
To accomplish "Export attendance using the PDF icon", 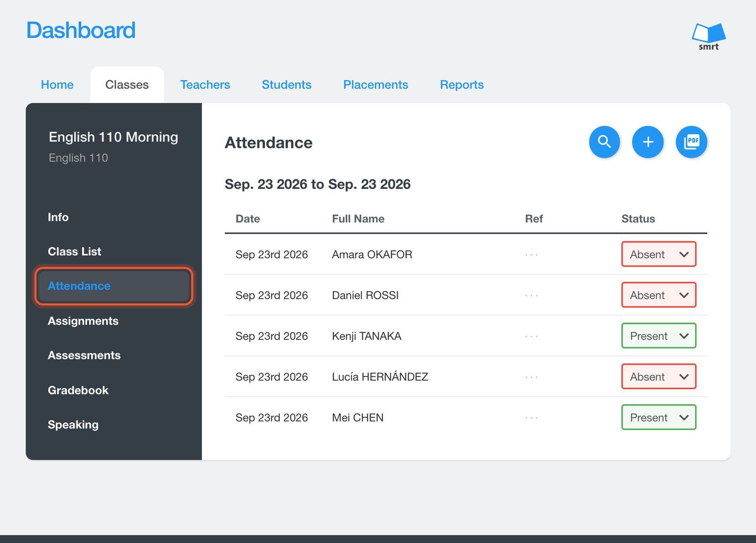I will pos(691,142).
